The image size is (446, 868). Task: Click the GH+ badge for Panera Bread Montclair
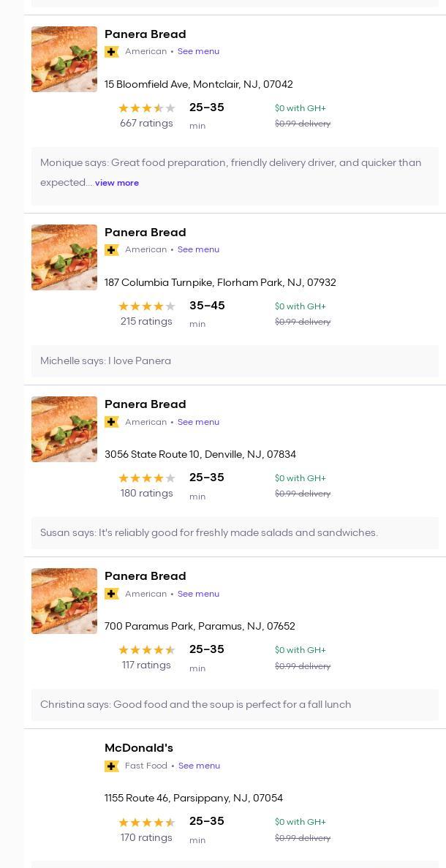112,52
